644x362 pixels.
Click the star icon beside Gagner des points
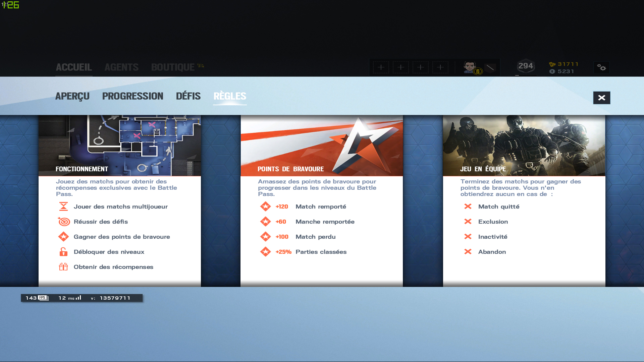click(x=63, y=237)
